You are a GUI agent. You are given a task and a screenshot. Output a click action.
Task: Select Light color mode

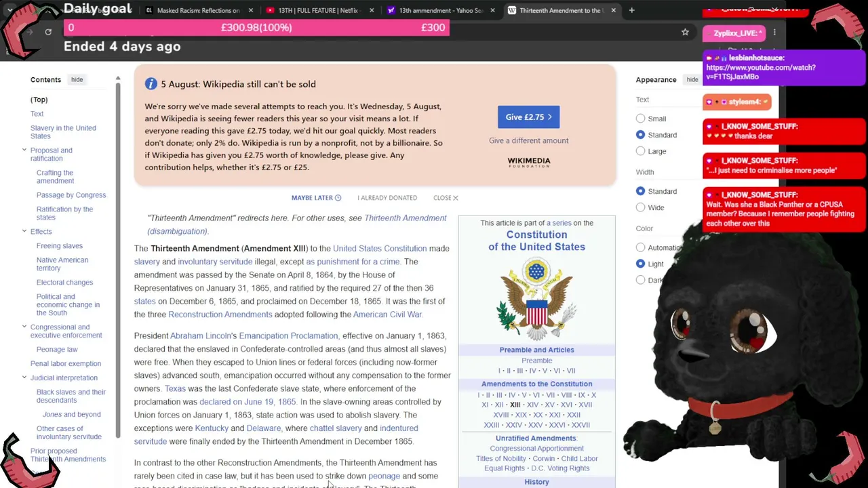tap(640, 264)
